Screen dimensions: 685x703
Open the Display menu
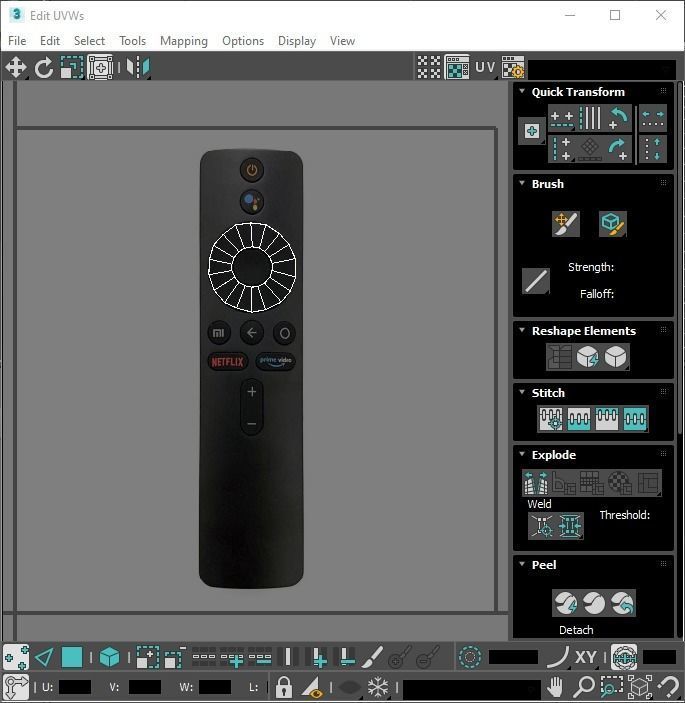(297, 41)
